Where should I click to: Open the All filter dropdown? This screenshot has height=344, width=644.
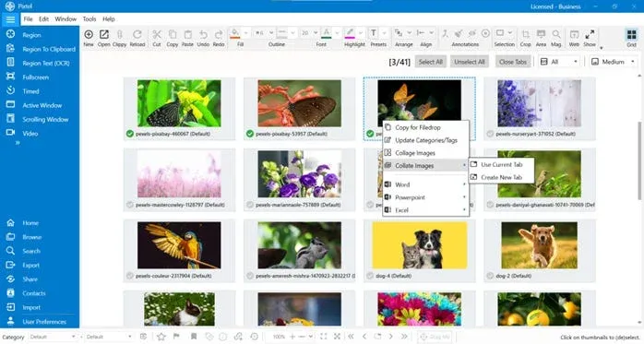(x=559, y=62)
